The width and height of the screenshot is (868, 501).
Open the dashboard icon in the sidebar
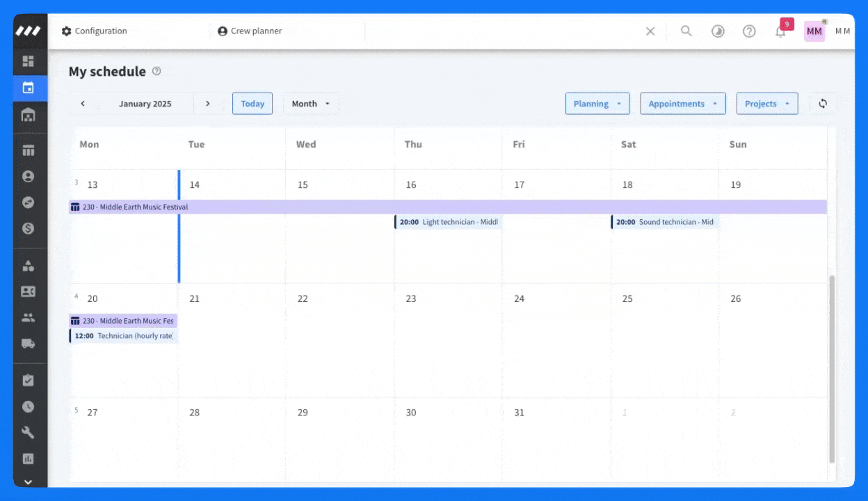click(29, 61)
